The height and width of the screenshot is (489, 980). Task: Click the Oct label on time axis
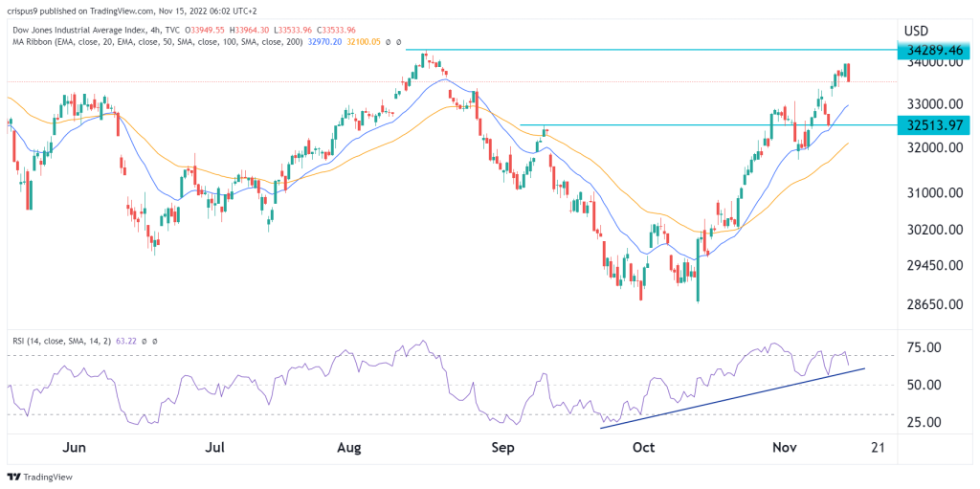[x=644, y=447]
